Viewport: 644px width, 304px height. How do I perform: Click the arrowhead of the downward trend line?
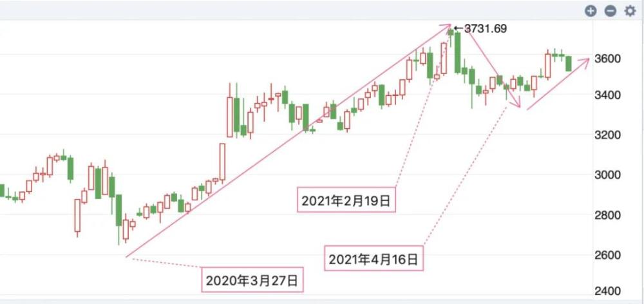coord(517,106)
